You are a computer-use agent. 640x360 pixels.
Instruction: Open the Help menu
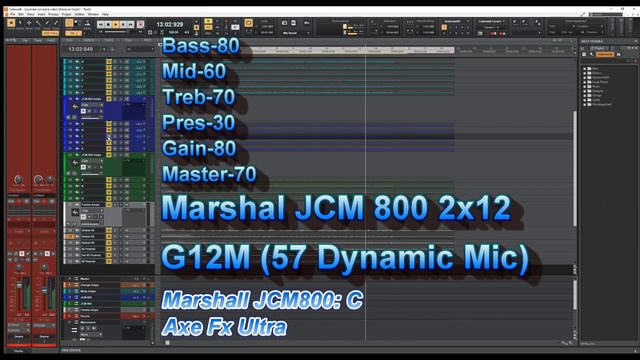tap(105, 14)
